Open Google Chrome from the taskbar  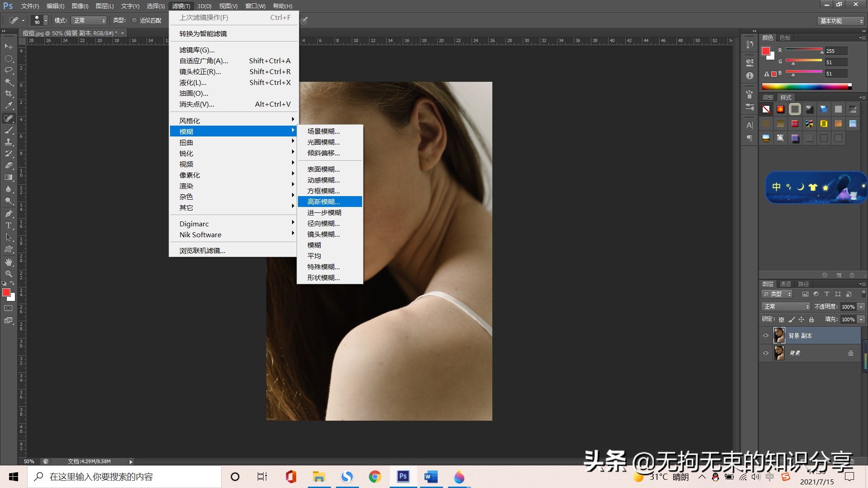(x=375, y=477)
